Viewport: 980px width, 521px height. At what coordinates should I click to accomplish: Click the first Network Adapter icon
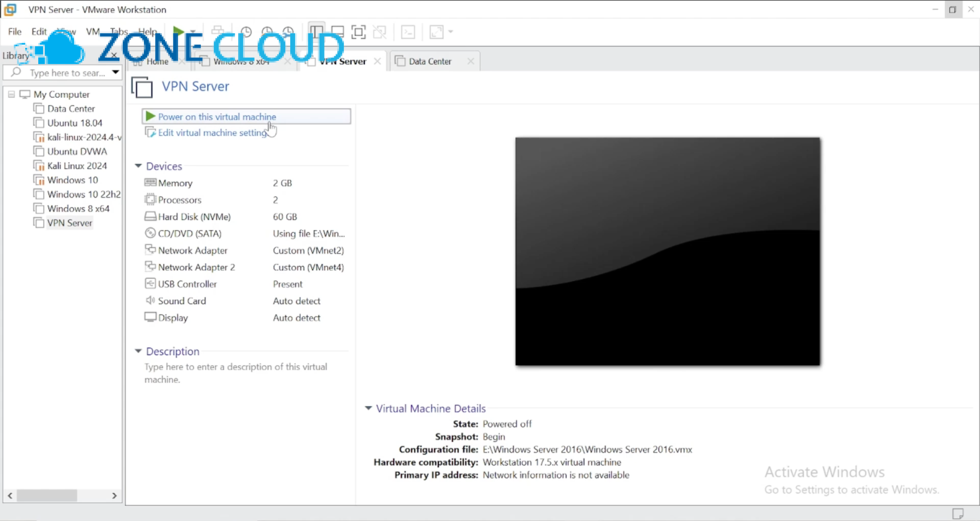[x=150, y=249]
